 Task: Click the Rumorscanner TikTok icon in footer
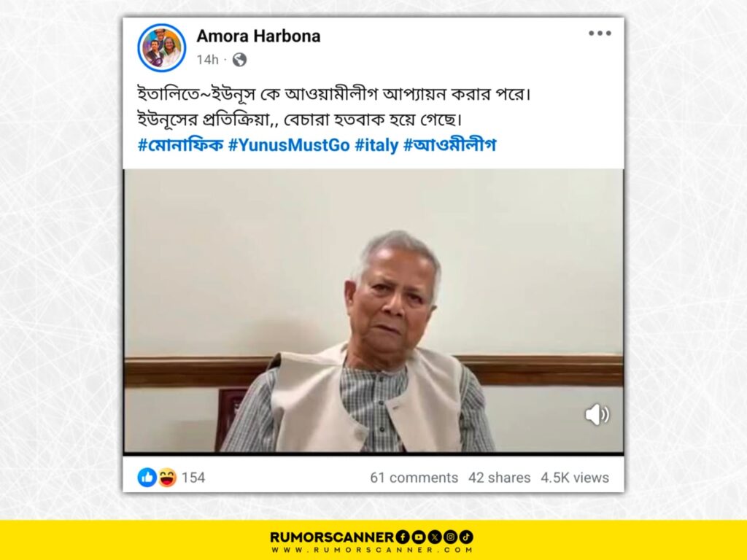(x=466, y=537)
